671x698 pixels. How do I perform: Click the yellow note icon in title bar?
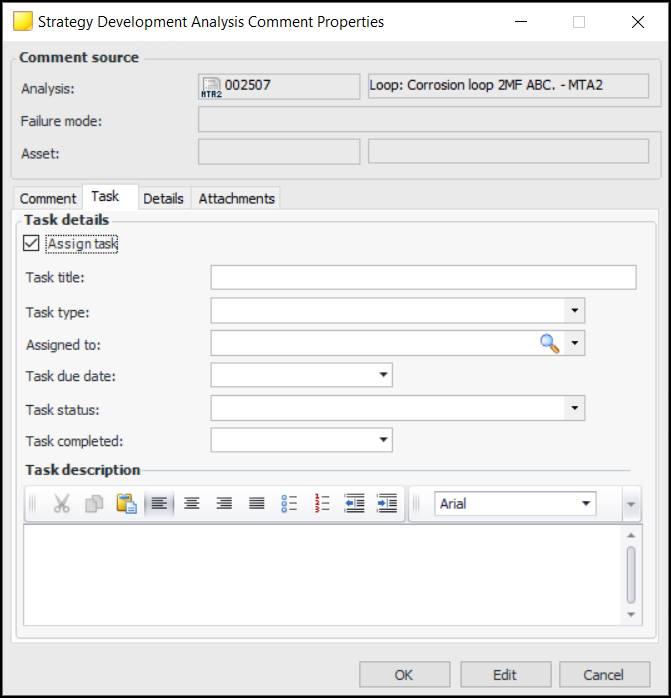coord(23,22)
